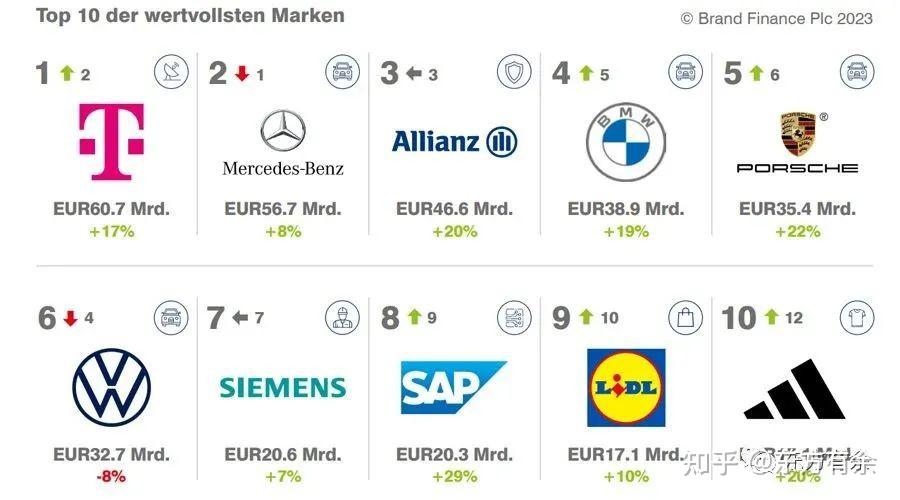Click the Mercedes-Benz star logo
The image size is (900, 500).
[x=283, y=142]
